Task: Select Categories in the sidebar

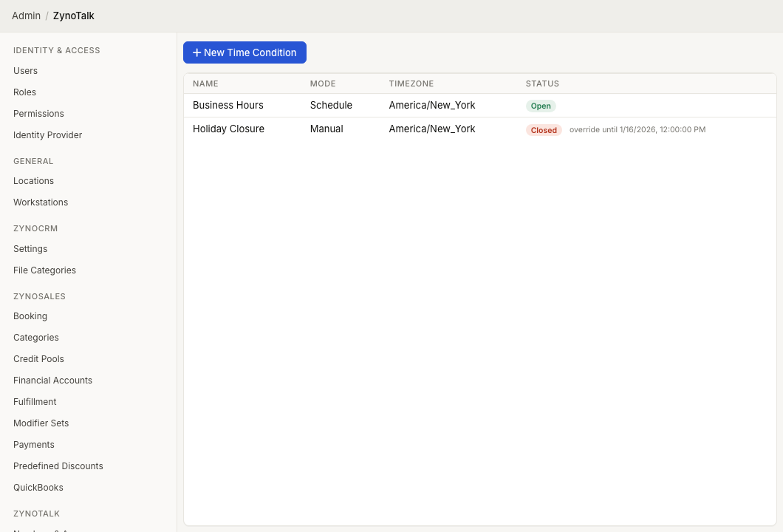Action: pos(36,338)
